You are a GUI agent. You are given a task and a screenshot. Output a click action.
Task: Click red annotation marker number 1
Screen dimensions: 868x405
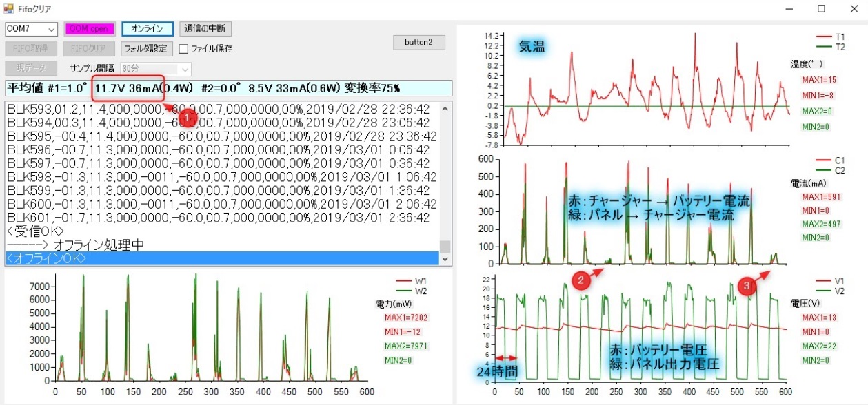coord(190,118)
